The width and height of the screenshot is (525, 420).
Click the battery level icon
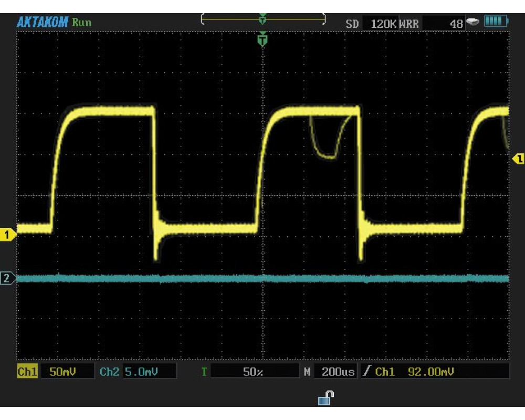click(x=496, y=22)
